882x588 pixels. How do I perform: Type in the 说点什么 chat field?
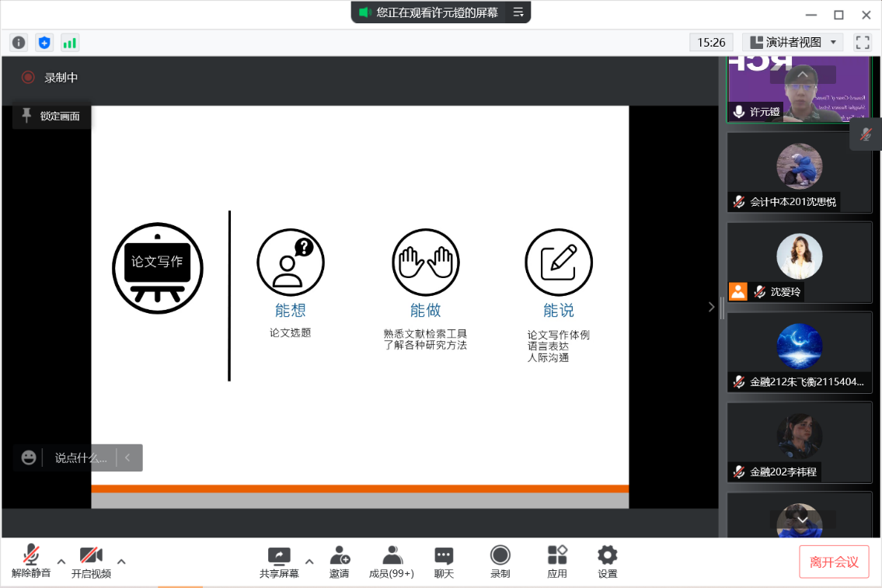(81, 458)
